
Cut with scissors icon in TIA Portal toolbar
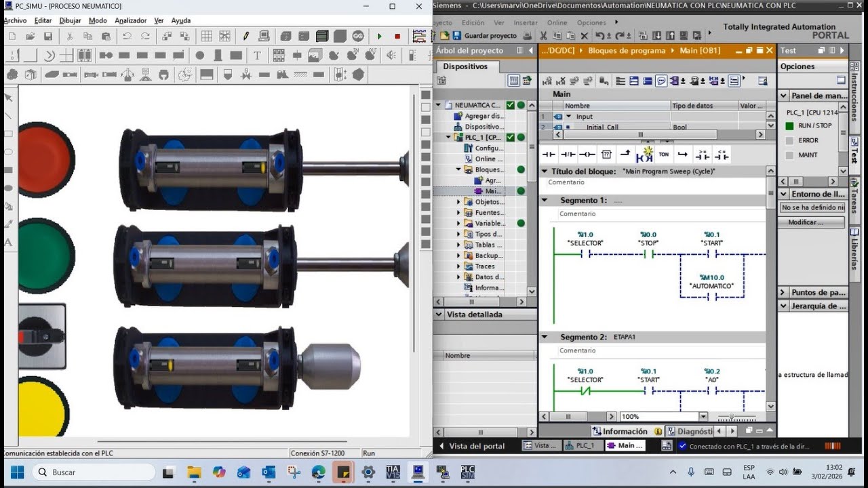(x=543, y=35)
